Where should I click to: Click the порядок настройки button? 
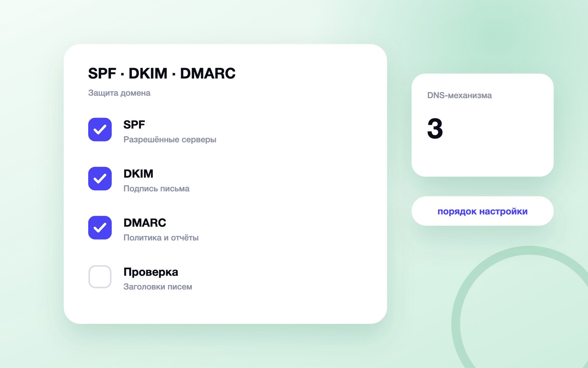click(x=483, y=211)
